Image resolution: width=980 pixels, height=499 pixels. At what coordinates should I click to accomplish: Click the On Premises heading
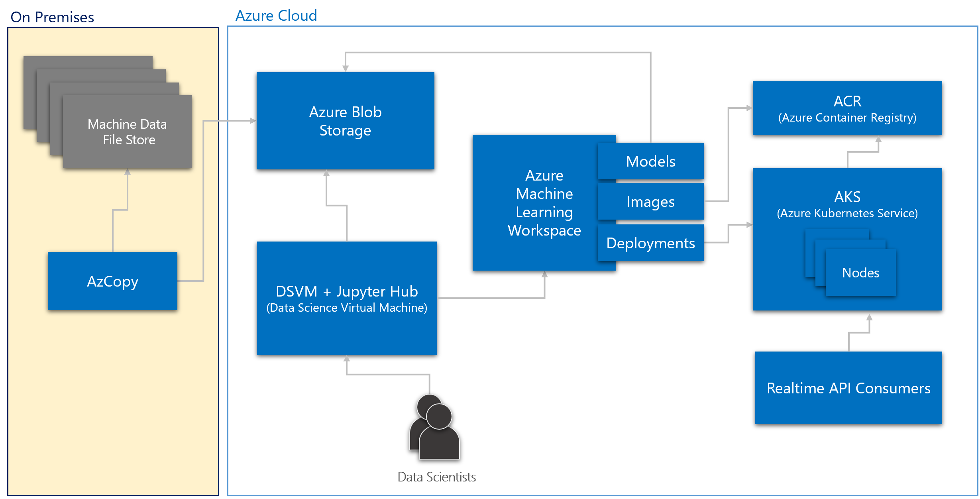(52, 17)
